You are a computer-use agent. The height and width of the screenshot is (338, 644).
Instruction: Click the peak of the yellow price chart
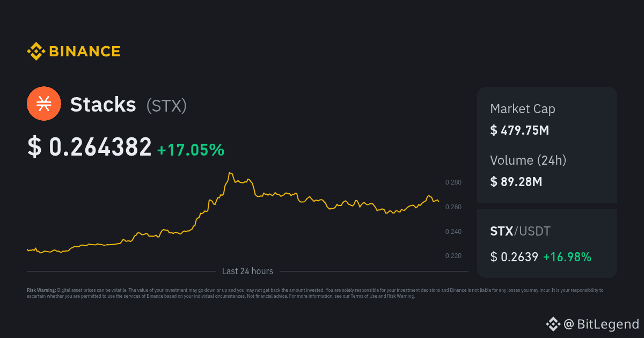(230, 173)
